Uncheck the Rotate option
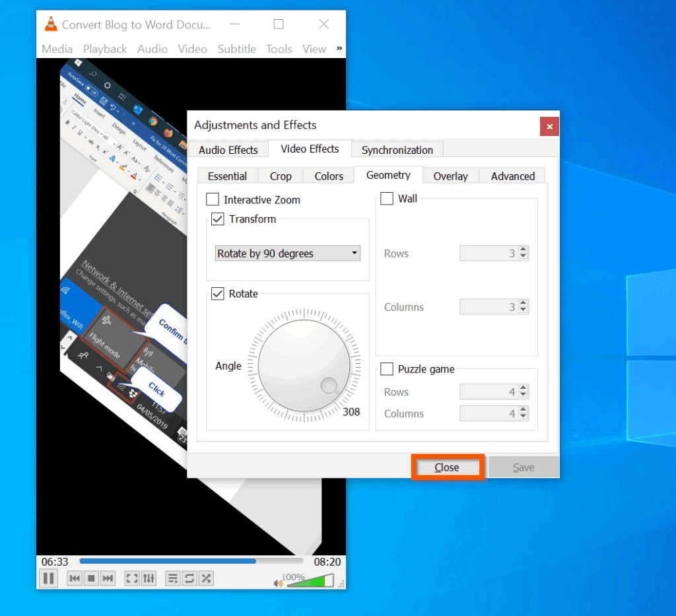 click(217, 294)
